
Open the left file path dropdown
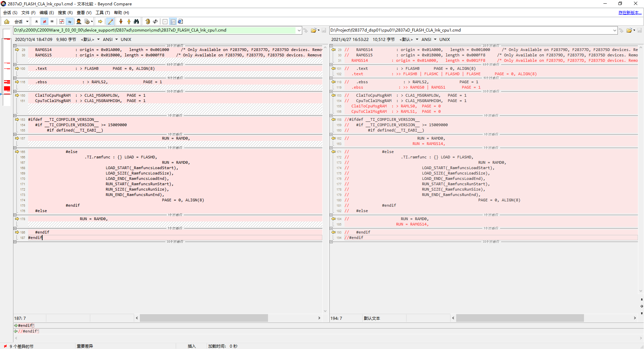299,30
